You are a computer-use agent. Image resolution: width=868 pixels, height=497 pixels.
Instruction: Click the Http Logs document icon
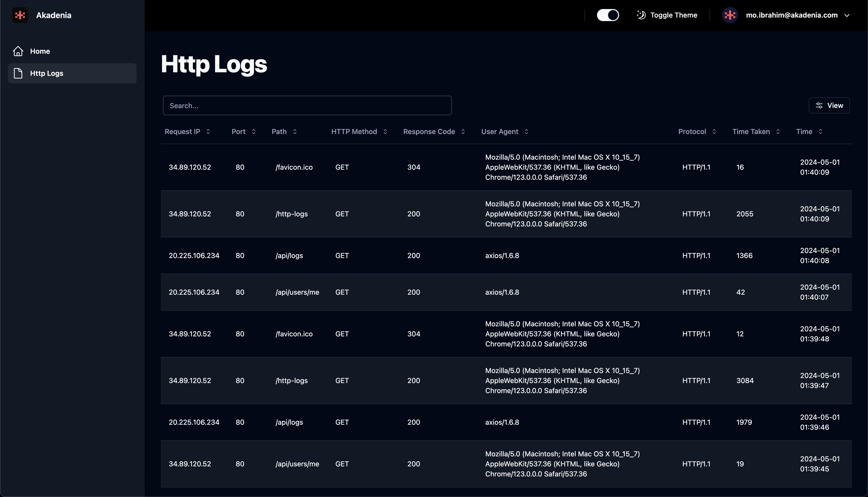coord(18,73)
